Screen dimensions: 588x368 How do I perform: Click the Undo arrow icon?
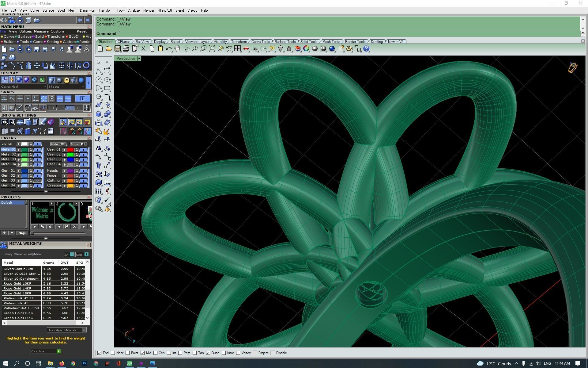[x=169, y=49]
